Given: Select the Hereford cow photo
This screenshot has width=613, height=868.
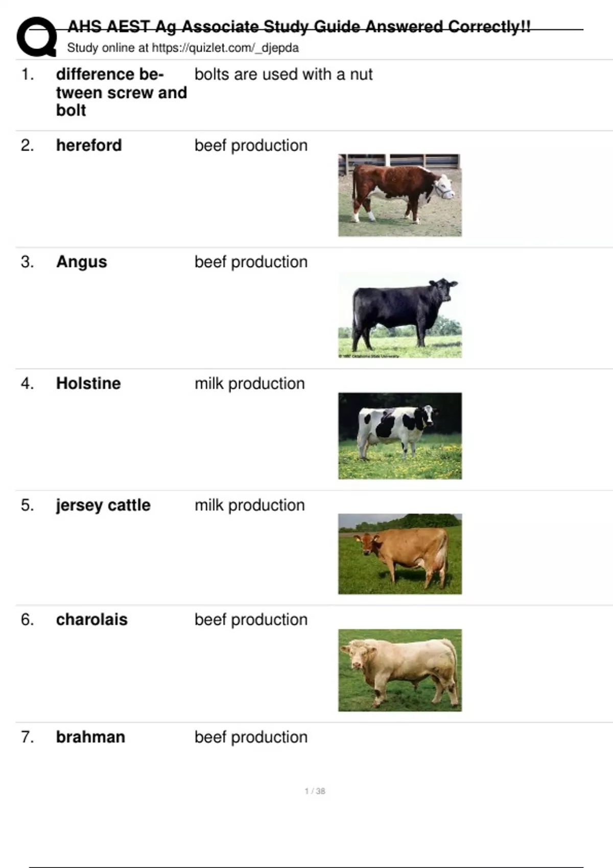Looking at the screenshot, I should click(x=399, y=195).
